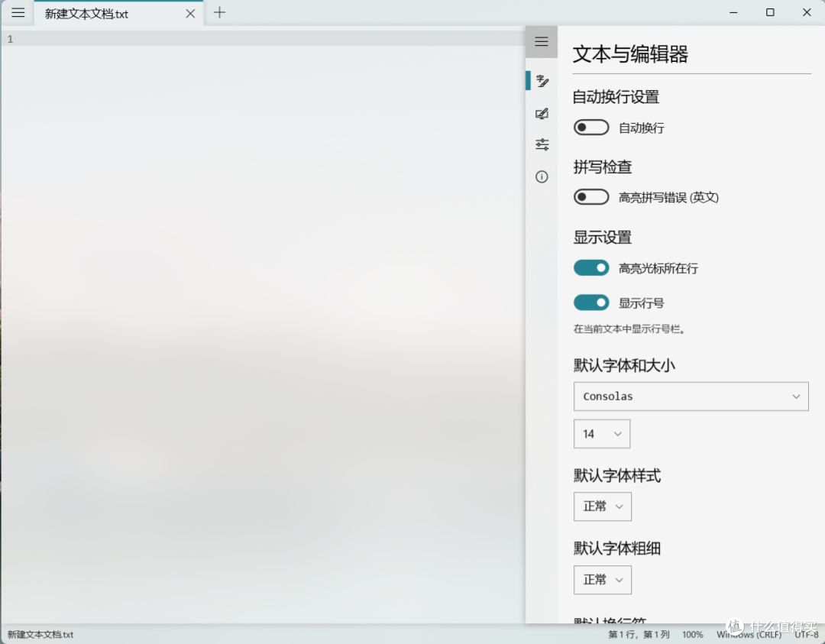Screen dimensions: 825x644
Task: Click line number 1 in editor gutter
Action: 10,39
